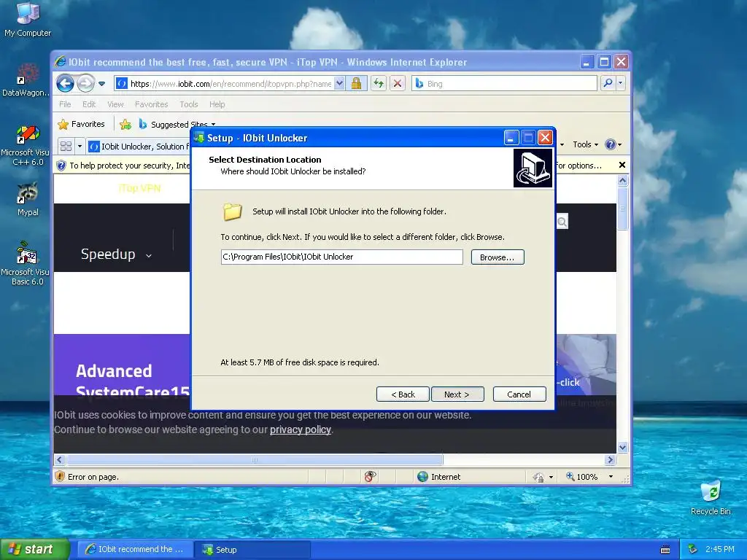Switch to IObit recommend taskbar button
This screenshot has width=747, height=560.
(x=135, y=549)
